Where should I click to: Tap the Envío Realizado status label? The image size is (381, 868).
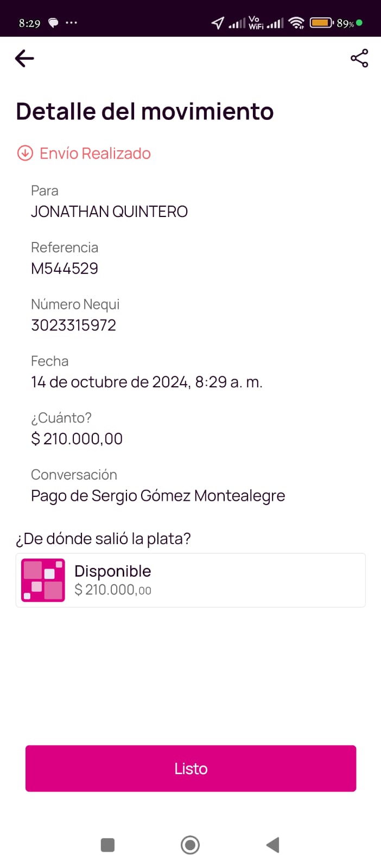point(95,154)
